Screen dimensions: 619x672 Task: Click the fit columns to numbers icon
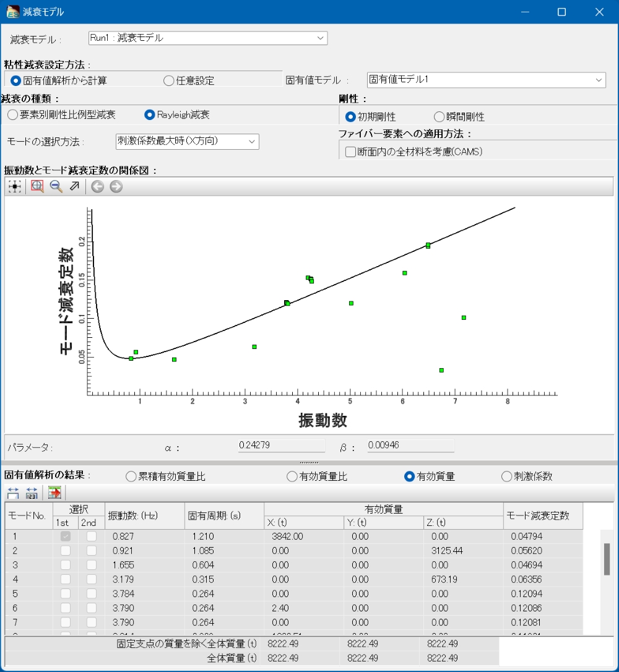click(32, 493)
